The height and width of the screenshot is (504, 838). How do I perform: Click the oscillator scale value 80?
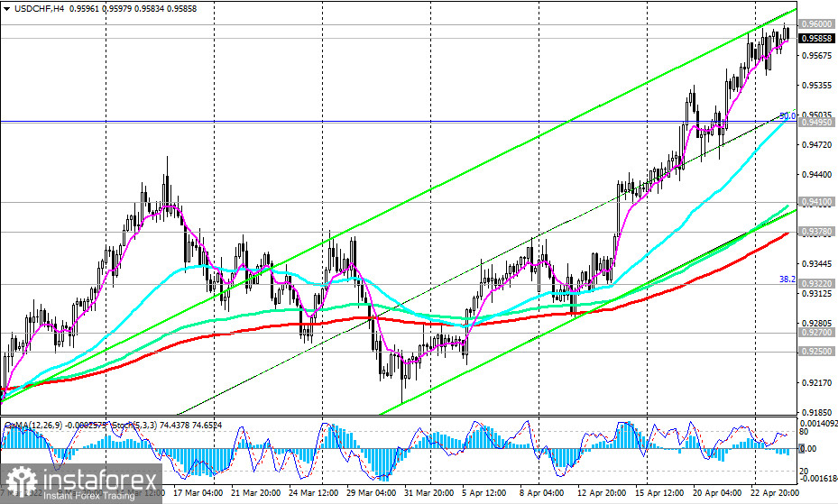(x=804, y=432)
